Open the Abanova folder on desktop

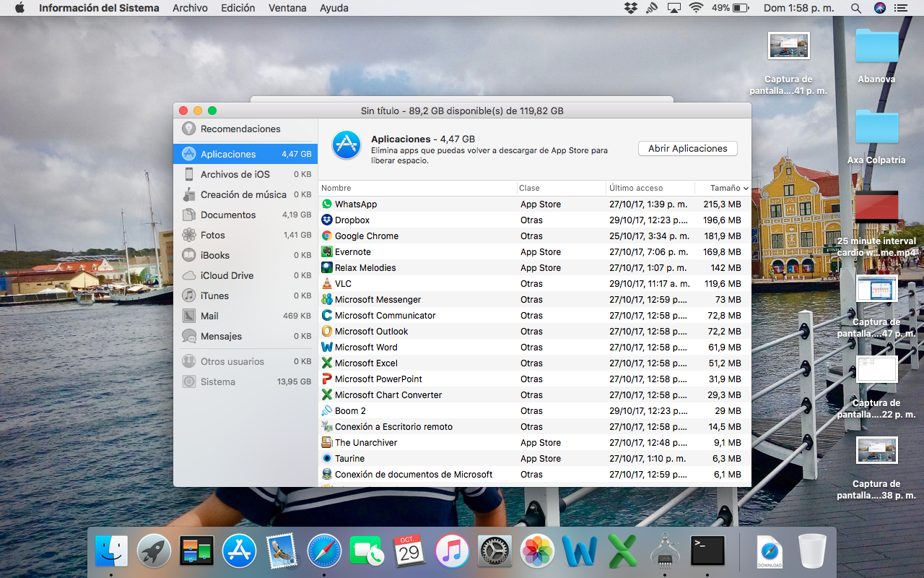click(876, 47)
